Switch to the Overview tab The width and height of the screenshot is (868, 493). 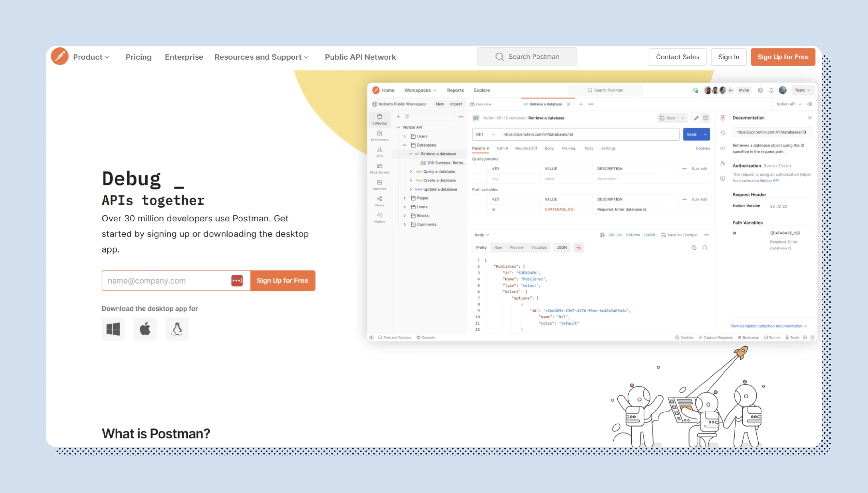click(x=481, y=104)
